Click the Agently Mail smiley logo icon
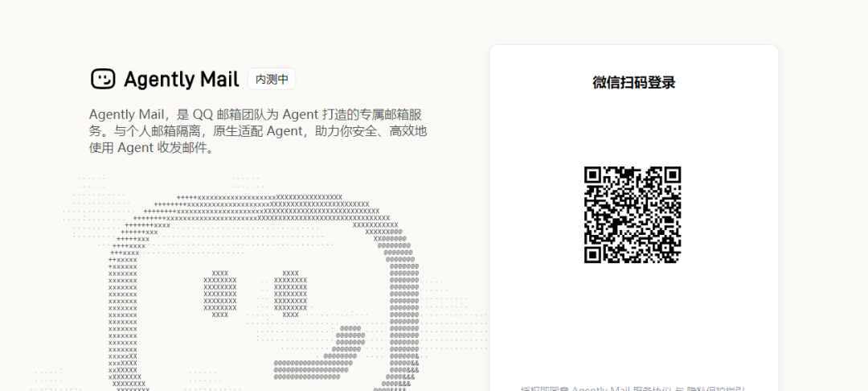This screenshot has width=868, height=391. (103, 79)
